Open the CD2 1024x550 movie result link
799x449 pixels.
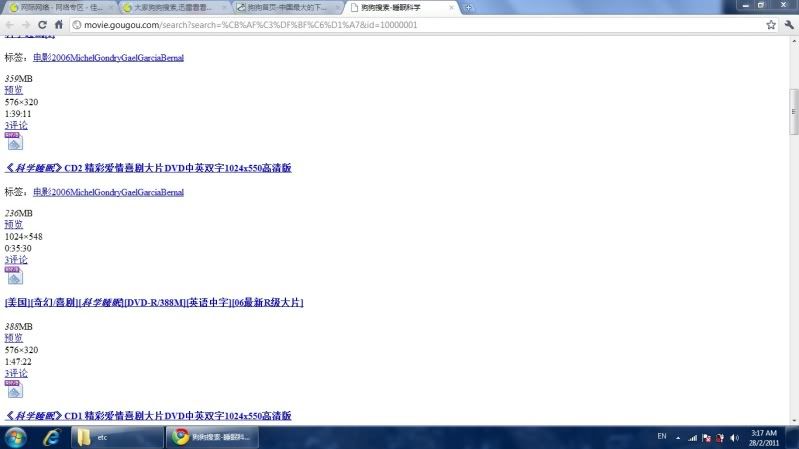pos(148,168)
